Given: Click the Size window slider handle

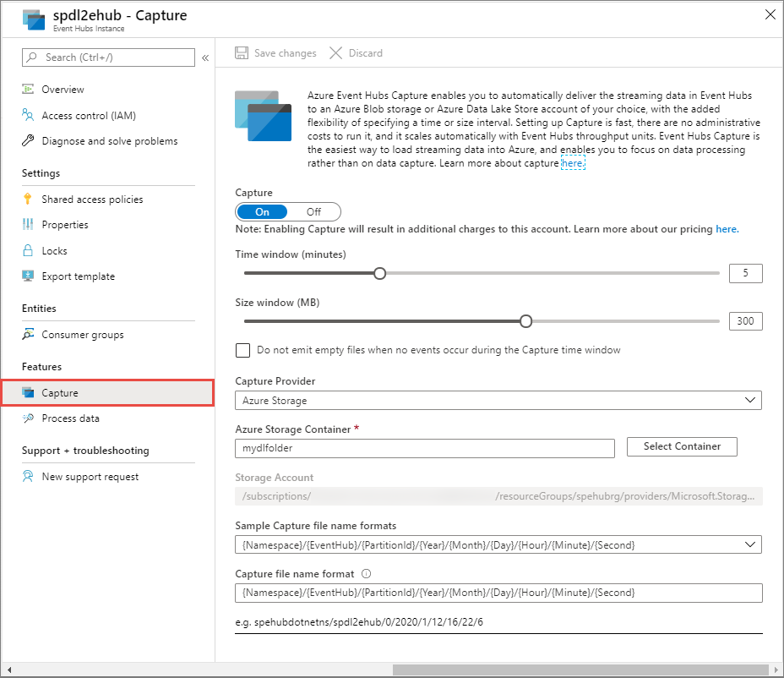Looking at the screenshot, I should point(525,321).
